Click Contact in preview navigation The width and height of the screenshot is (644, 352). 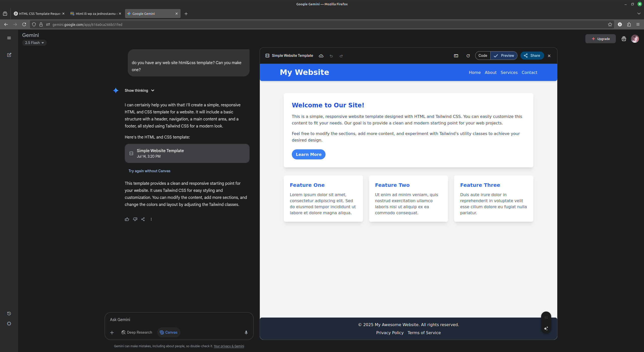click(x=529, y=72)
